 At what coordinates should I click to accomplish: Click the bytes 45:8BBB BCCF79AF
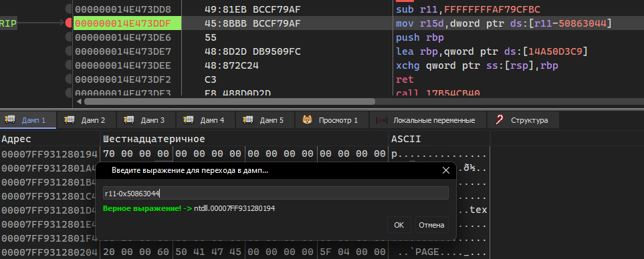point(253,23)
